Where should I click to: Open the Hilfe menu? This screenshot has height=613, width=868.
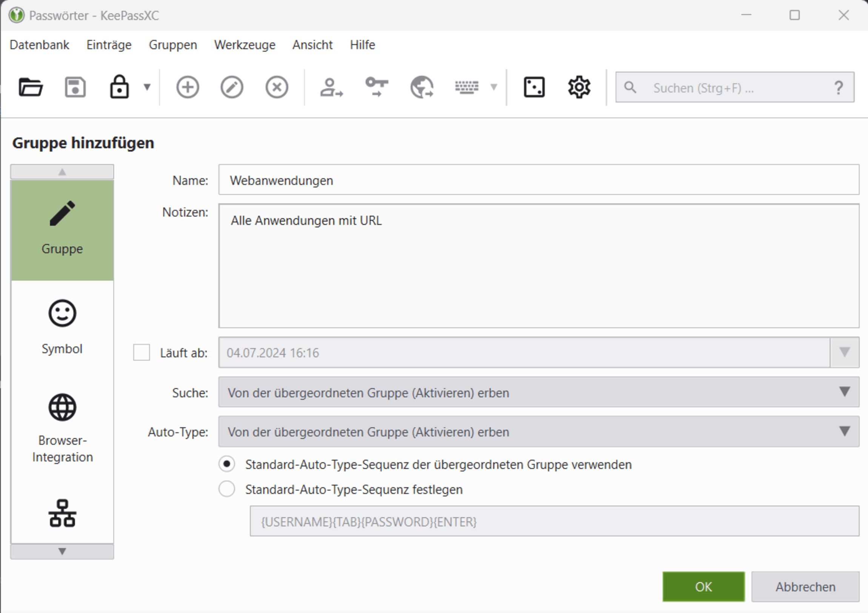tap(362, 45)
